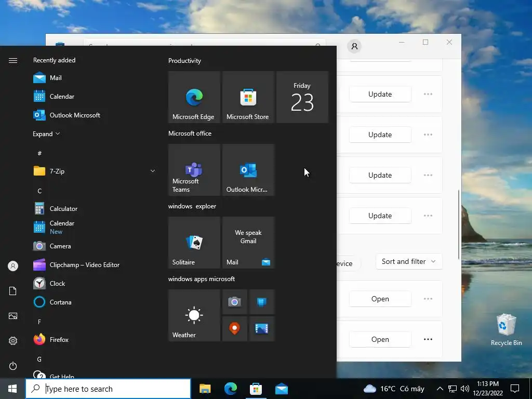Open the Power options icon
Screen dimensions: 532x399
click(x=13, y=366)
